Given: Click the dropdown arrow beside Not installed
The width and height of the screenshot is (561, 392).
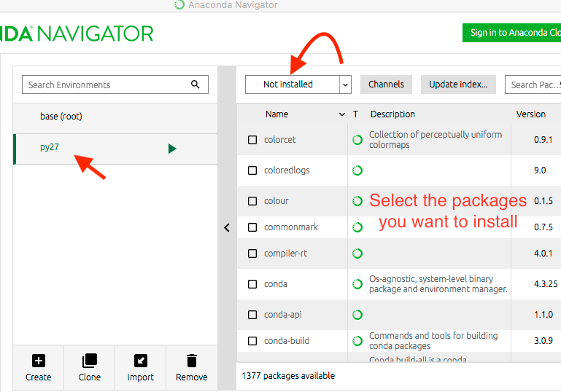Looking at the screenshot, I should coord(345,85).
